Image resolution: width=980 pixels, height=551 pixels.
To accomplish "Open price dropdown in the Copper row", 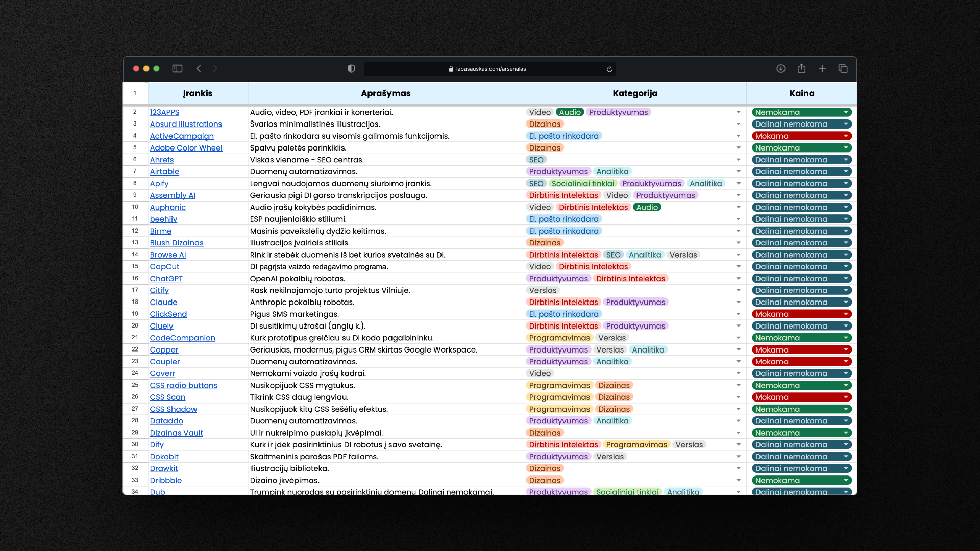I will point(846,350).
